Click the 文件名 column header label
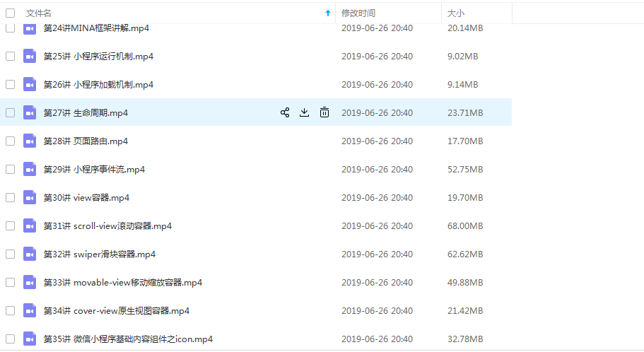 38,13
